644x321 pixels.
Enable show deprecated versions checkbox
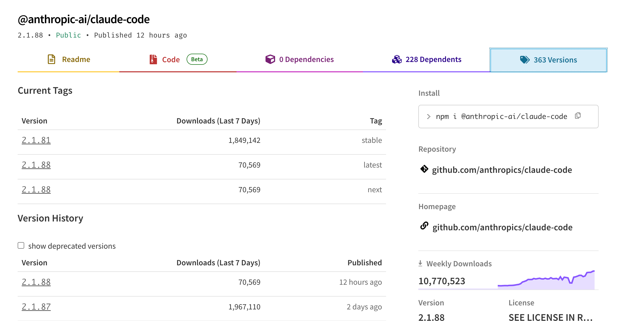coord(21,245)
